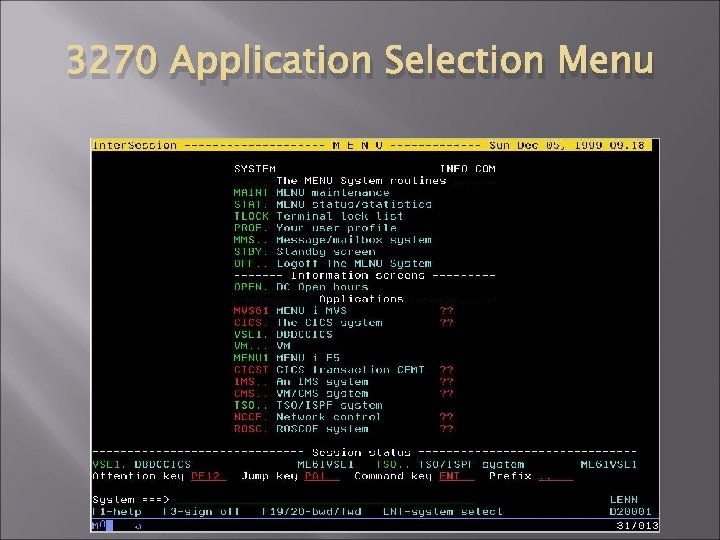Select TLOCK Terminal lock list
This screenshot has height=540, width=720.
click(318, 216)
